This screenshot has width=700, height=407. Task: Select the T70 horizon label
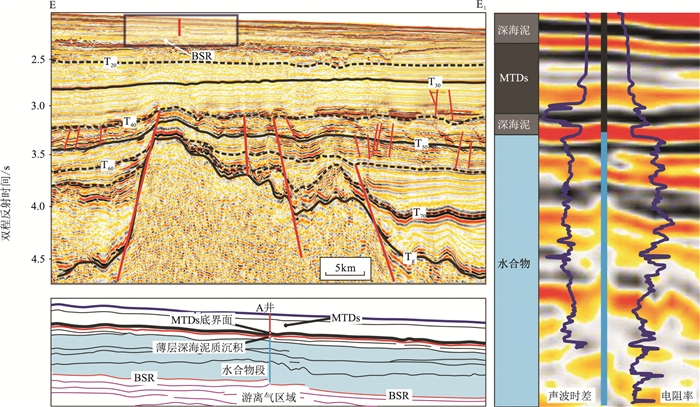click(x=422, y=213)
